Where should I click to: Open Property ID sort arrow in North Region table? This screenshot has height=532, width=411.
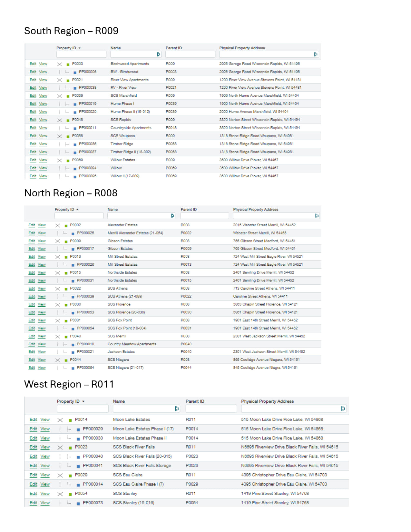pos(77,210)
